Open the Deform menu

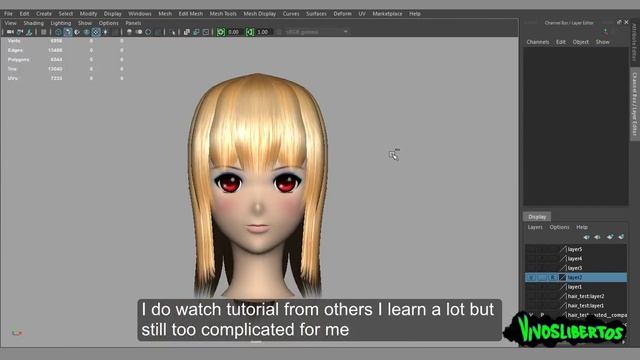(x=342, y=13)
